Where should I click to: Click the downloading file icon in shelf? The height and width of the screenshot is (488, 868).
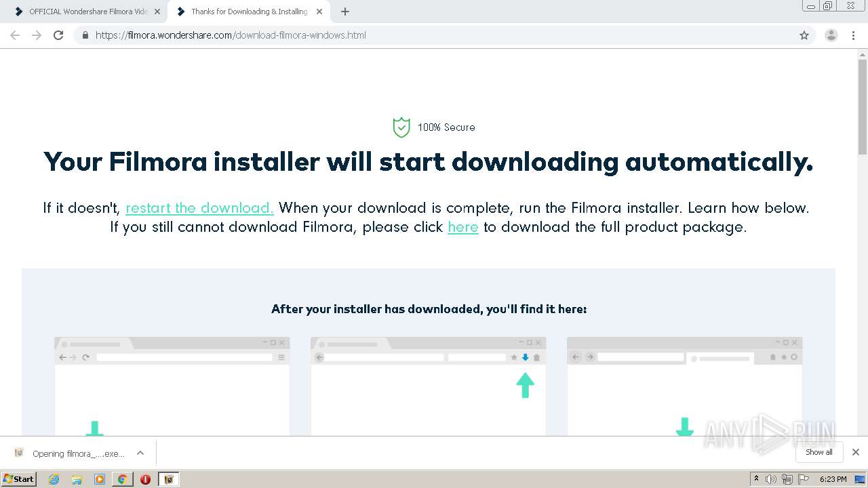point(19,453)
